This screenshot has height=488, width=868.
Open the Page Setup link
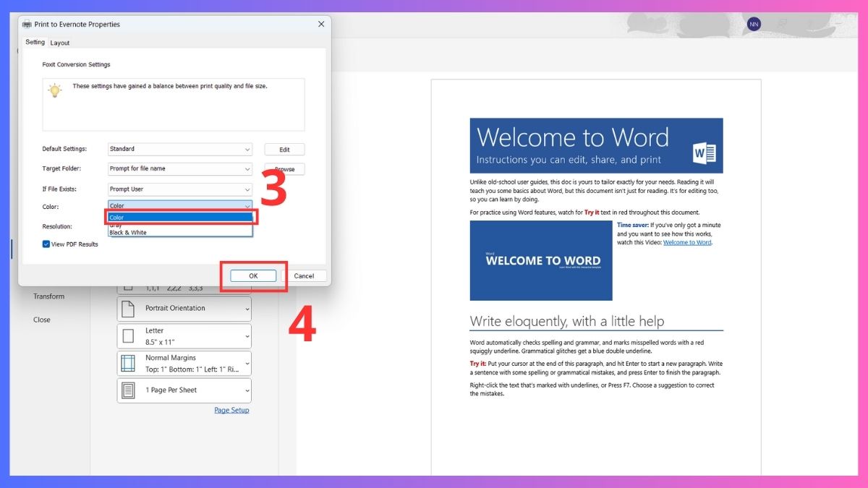pyautogui.click(x=231, y=410)
